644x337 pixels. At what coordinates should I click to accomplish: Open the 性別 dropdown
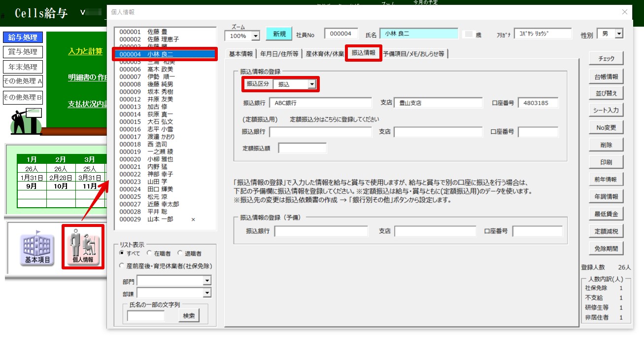[x=619, y=34]
